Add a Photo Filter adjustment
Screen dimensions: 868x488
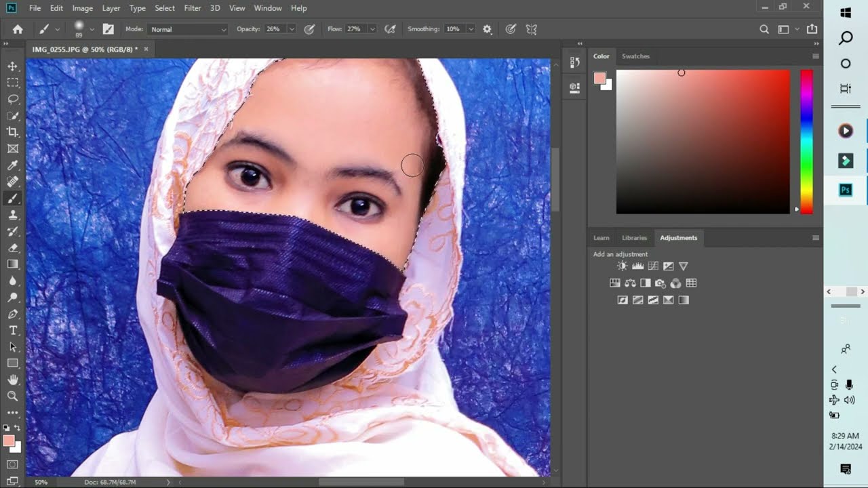(660, 283)
